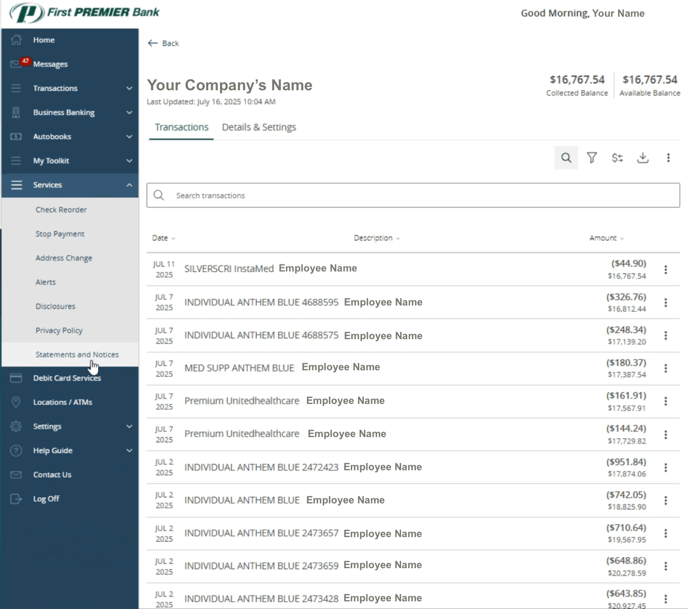688x609 pixels.
Task: Click the download transactions icon
Action: click(x=642, y=158)
